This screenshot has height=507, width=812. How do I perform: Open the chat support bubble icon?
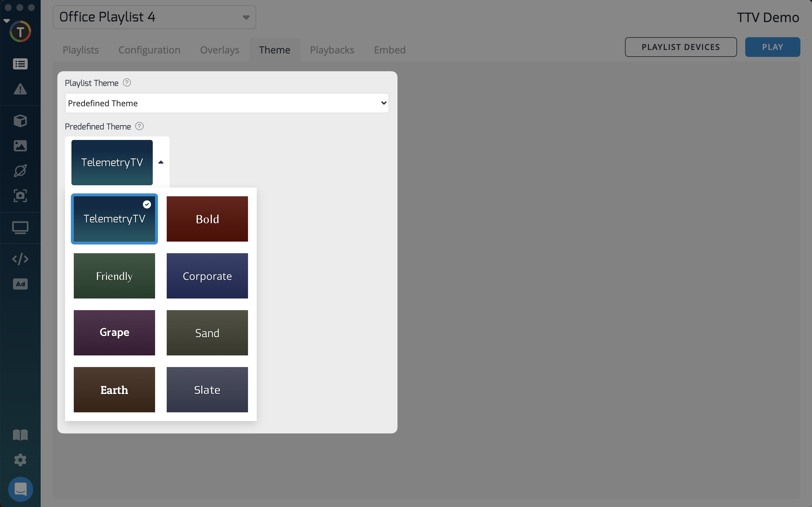(20, 489)
